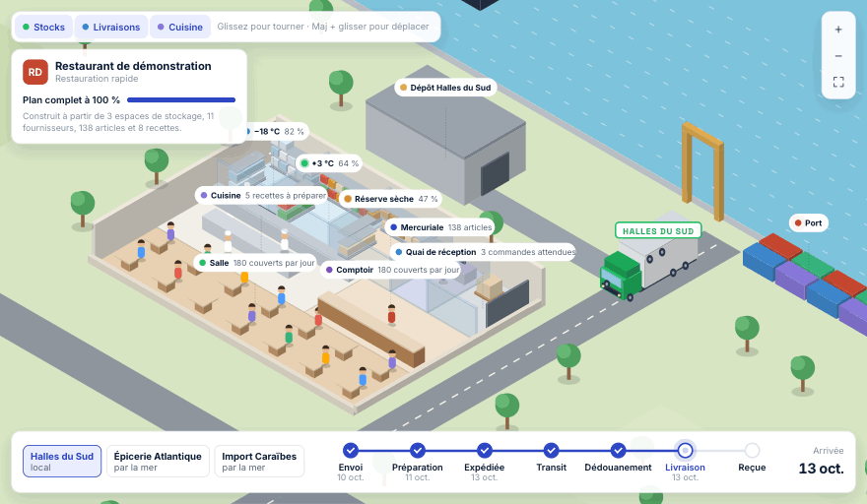
Task: Open the Réserve sèche 47 % label
Action: 390,199
